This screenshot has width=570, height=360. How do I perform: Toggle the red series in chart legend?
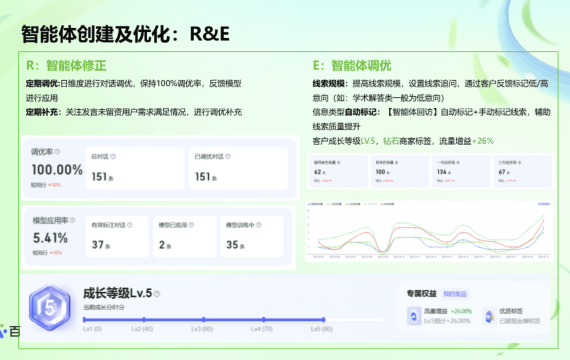pyautogui.click(x=388, y=204)
